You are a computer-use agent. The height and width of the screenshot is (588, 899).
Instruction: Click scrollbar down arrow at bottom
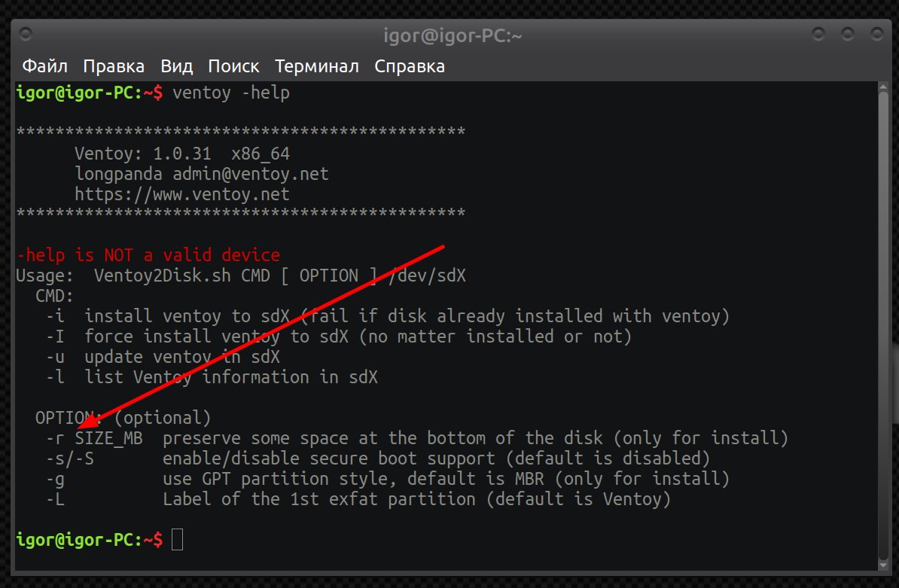pos(883,565)
